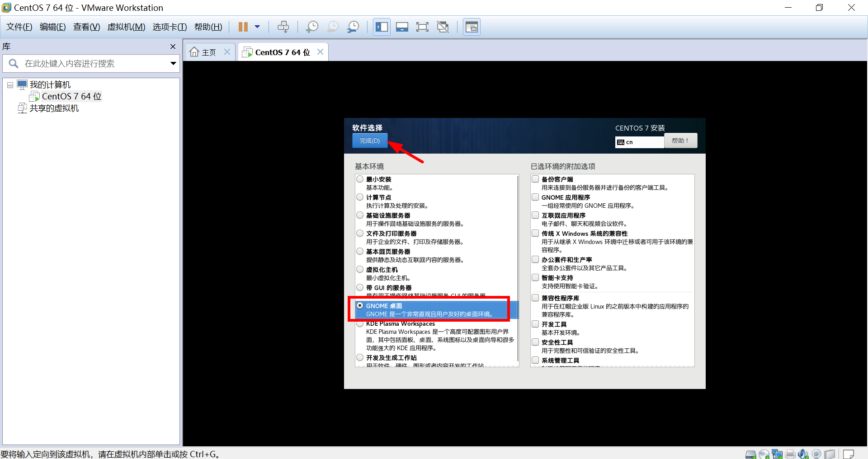Click the hard disk status icon
This screenshot has width=868, height=459.
click(x=750, y=454)
